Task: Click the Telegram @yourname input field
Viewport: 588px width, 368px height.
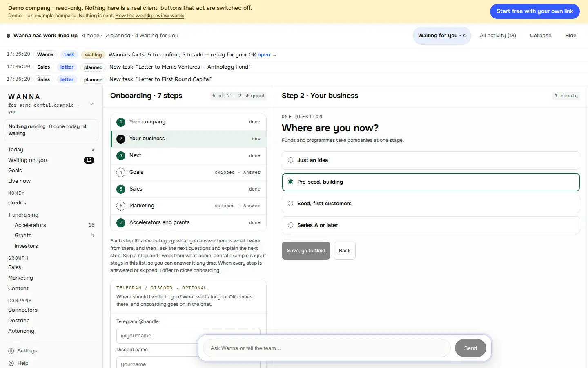Action: tap(188, 336)
